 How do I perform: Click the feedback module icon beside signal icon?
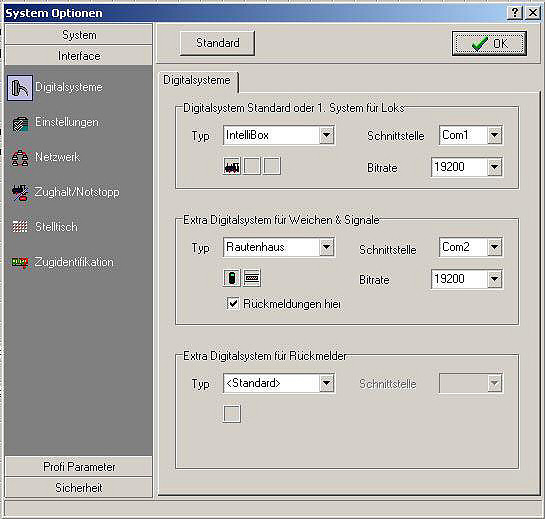pyautogui.click(x=252, y=278)
